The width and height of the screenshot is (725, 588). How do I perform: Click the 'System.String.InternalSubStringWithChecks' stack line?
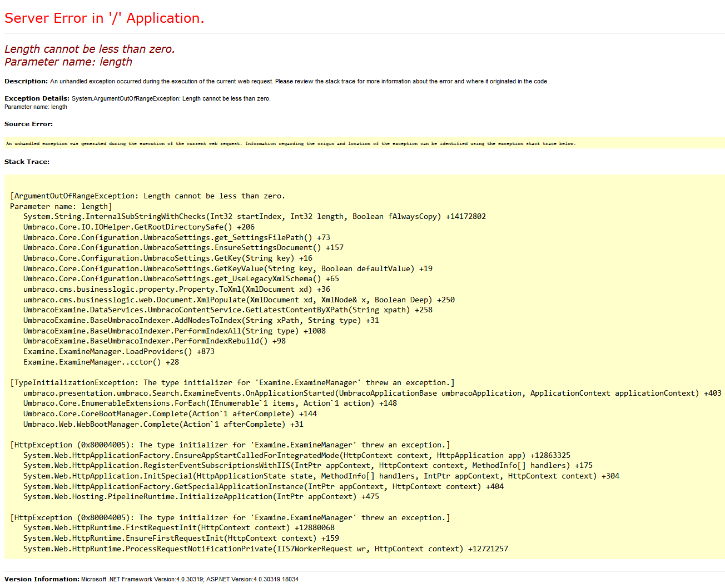(255, 216)
